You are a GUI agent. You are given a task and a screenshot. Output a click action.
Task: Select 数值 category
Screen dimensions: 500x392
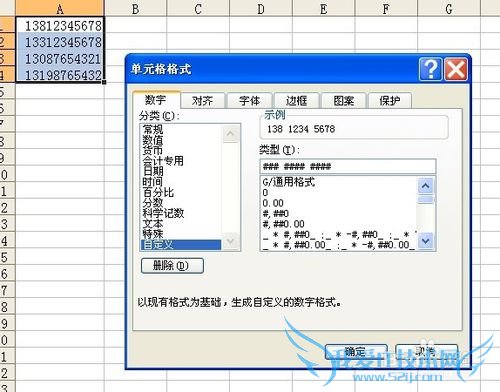pos(181,140)
